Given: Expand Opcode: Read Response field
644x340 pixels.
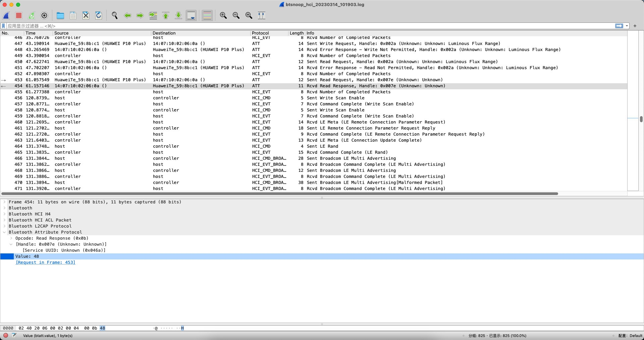Looking at the screenshot, I should (x=11, y=238).
